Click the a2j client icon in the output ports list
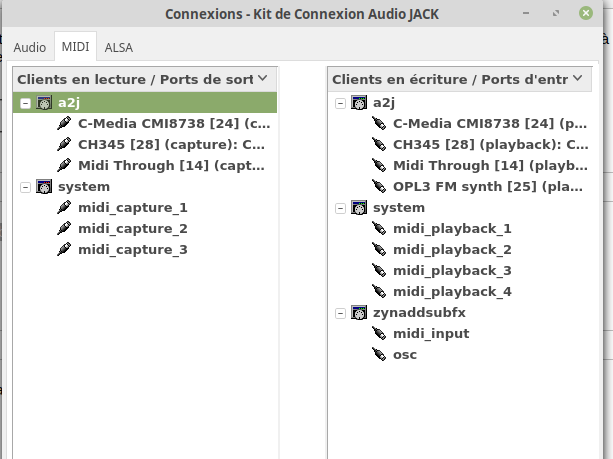 click(43, 102)
